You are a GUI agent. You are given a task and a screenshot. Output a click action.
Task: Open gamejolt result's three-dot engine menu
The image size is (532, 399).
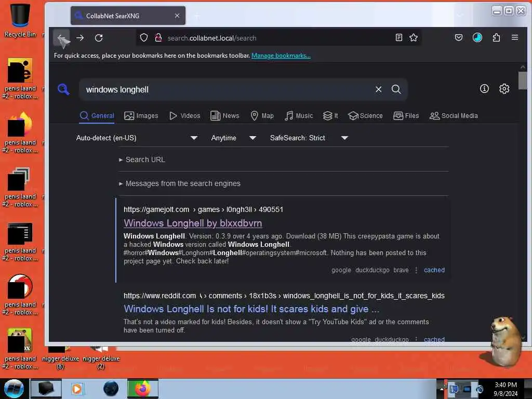coord(416,270)
